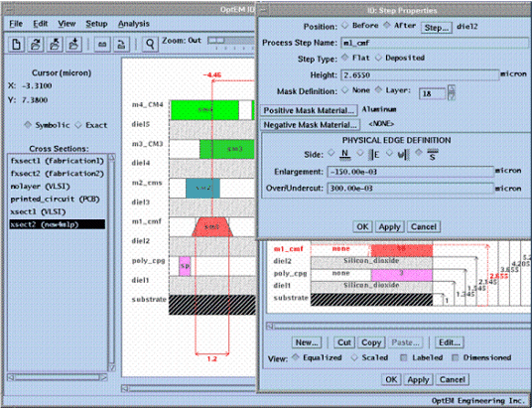This screenshot has width=532, height=408.
Task: Click the teal cm2 layer block
Action: 202,188
